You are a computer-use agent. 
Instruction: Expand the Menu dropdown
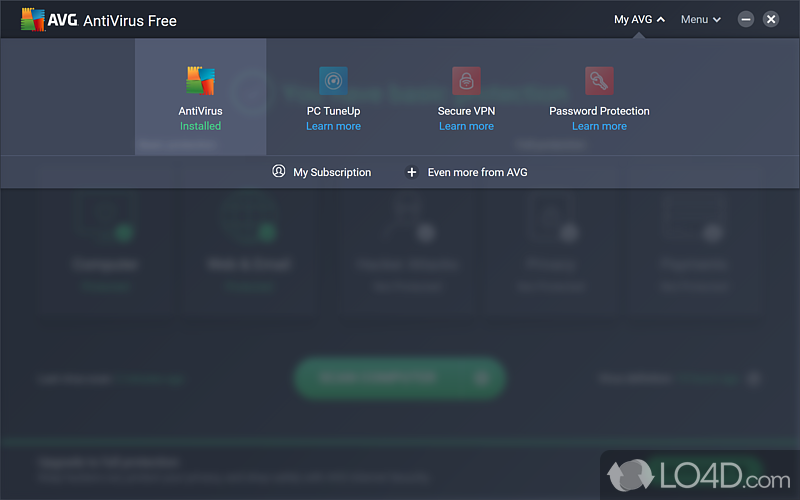701,19
